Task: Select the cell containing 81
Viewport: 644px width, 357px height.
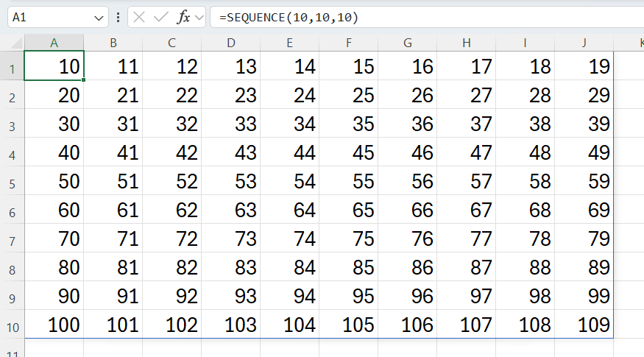Action: pyautogui.click(x=113, y=266)
